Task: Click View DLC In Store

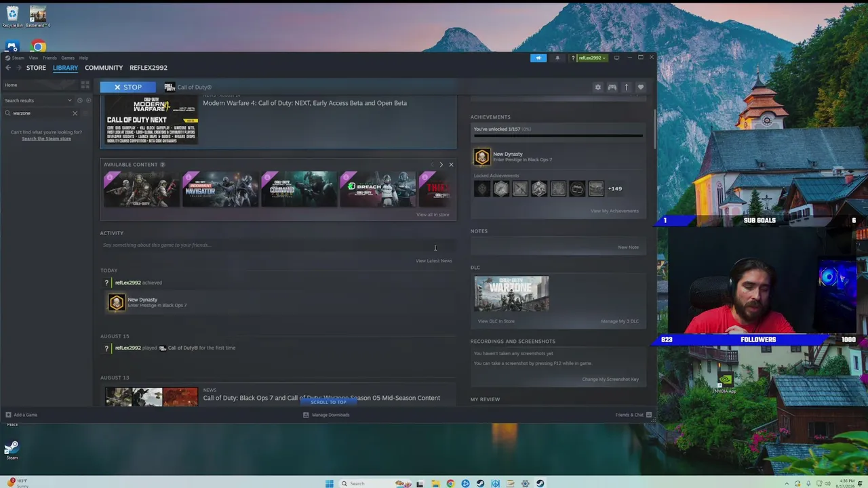Action: pos(496,321)
